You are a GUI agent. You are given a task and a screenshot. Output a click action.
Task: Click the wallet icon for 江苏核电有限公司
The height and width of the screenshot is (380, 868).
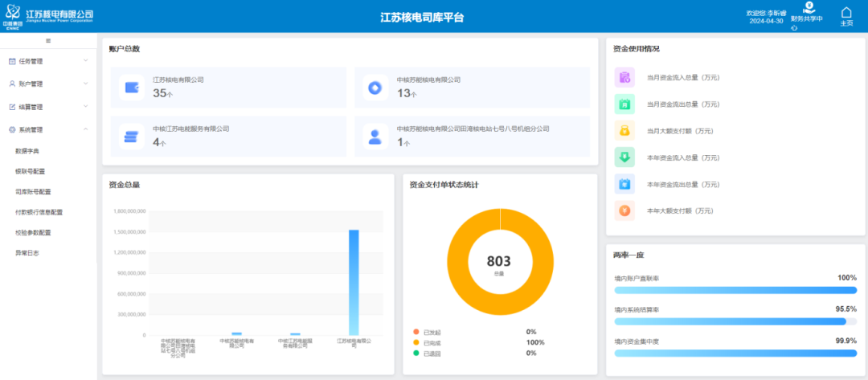coord(132,87)
